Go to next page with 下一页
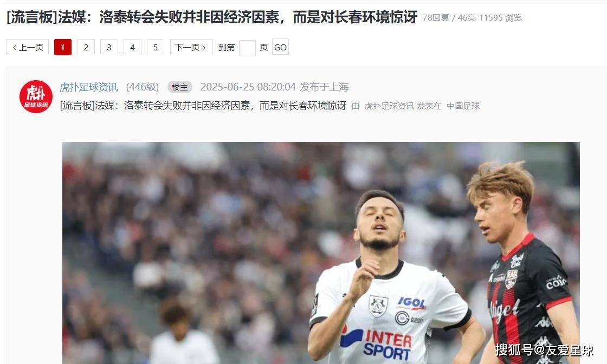607x364 pixels. [191, 47]
